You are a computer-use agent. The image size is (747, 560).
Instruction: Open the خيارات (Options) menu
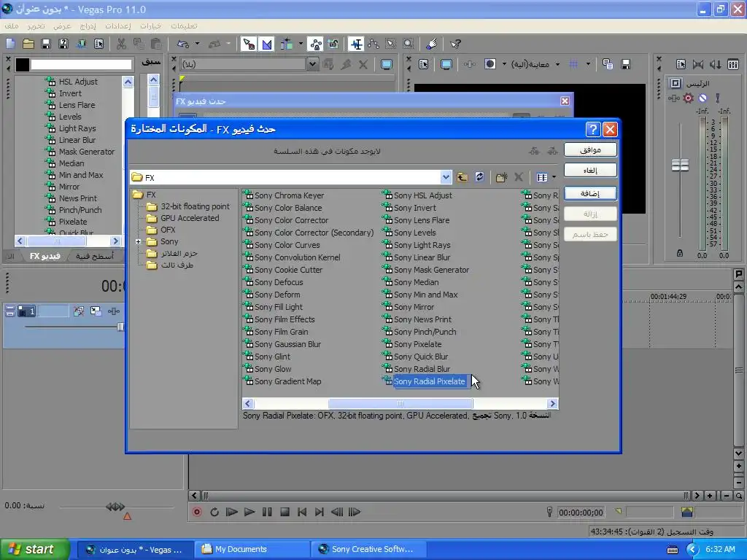[x=150, y=26]
